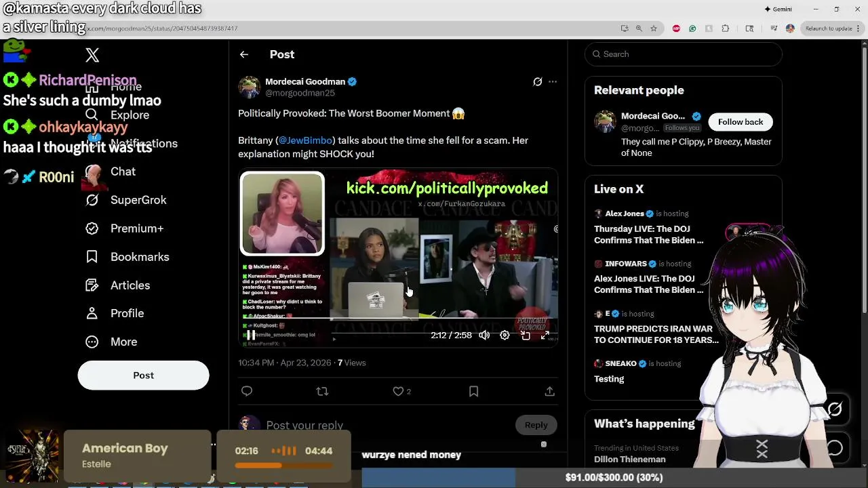
Task: Click the share upload icon
Action: (x=549, y=391)
